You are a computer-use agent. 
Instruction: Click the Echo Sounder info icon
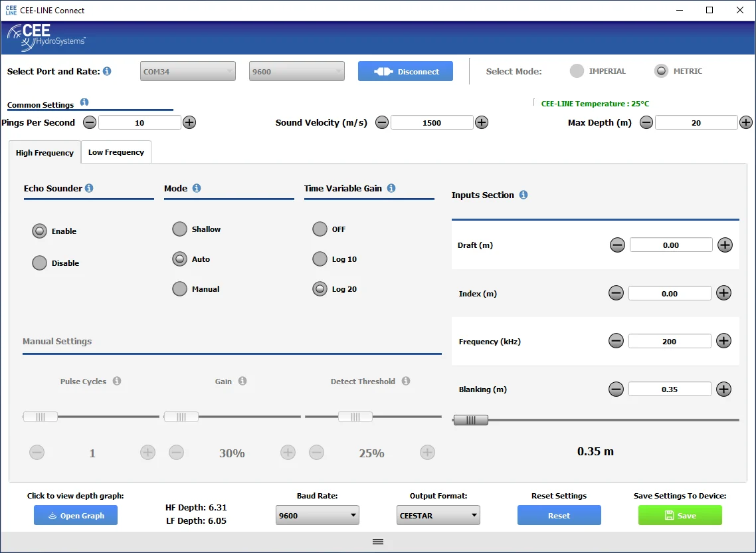[89, 188]
